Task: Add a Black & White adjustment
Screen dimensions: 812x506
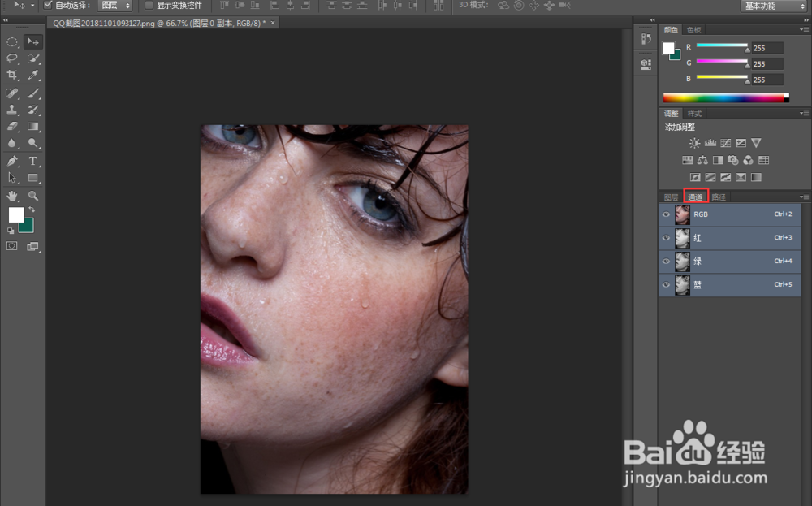Action: point(718,160)
